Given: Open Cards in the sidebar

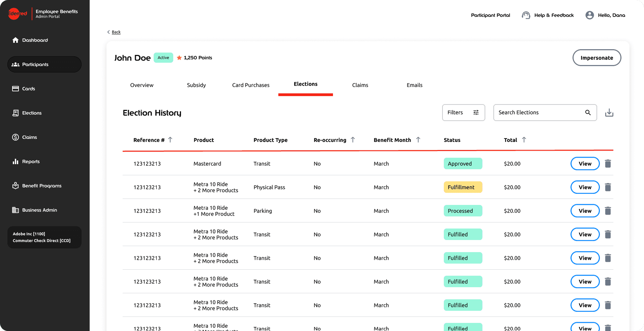Looking at the screenshot, I should point(44,89).
